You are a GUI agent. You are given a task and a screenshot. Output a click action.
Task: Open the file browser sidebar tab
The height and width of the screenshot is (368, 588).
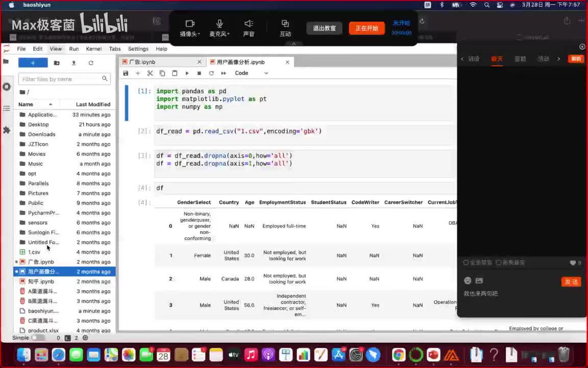pos(6,61)
